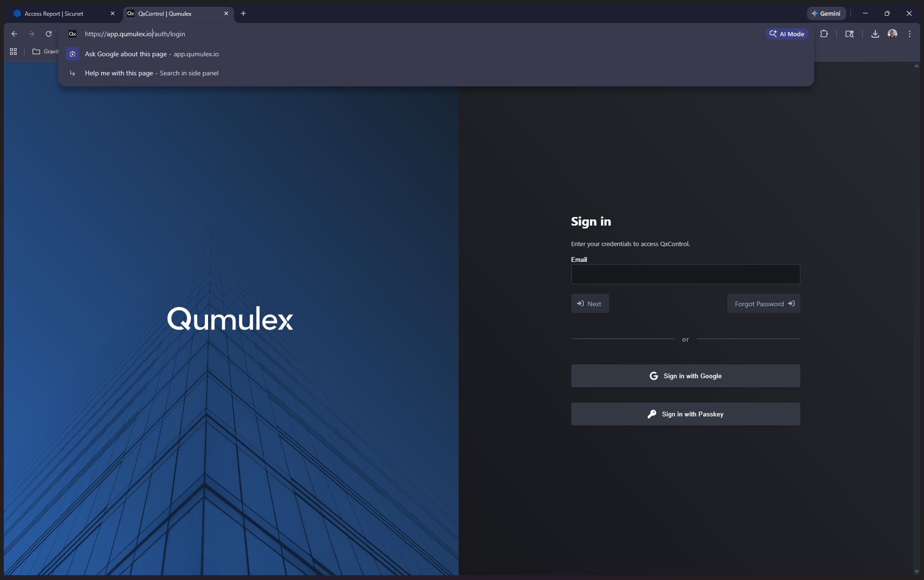This screenshot has height=580, width=924.
Task: Sign in with Passkey
Action: 685,414
